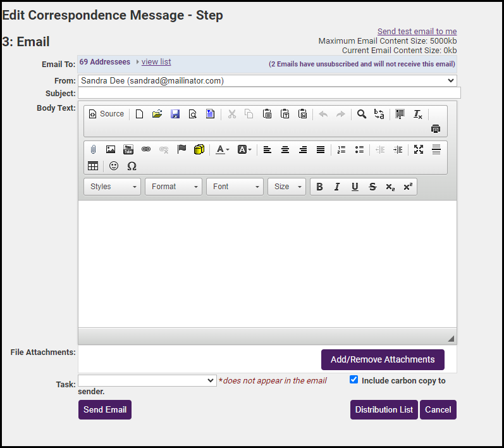The image size is (504, 448).
Task: Open the Task dropdown
Action: click(x=147, y=380)
